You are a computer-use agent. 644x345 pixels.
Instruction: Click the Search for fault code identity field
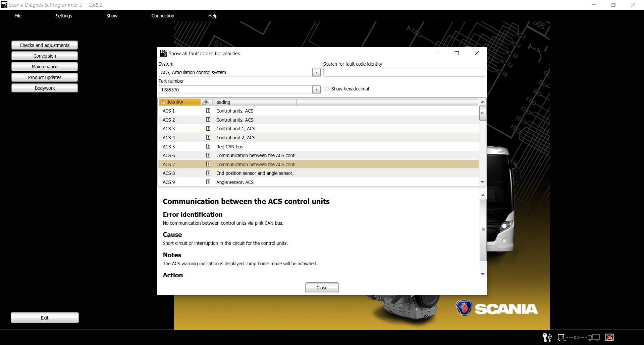coord(404,72)
